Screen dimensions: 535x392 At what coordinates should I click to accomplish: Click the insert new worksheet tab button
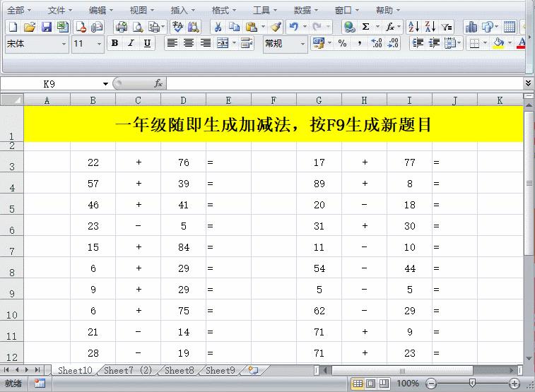pos(253,370)
